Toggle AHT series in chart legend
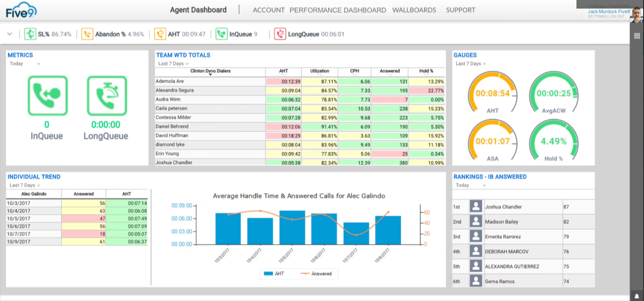Image resolution: width=644 pixels, height=301 pixels. pyautogui.click(x=274, y=274)
